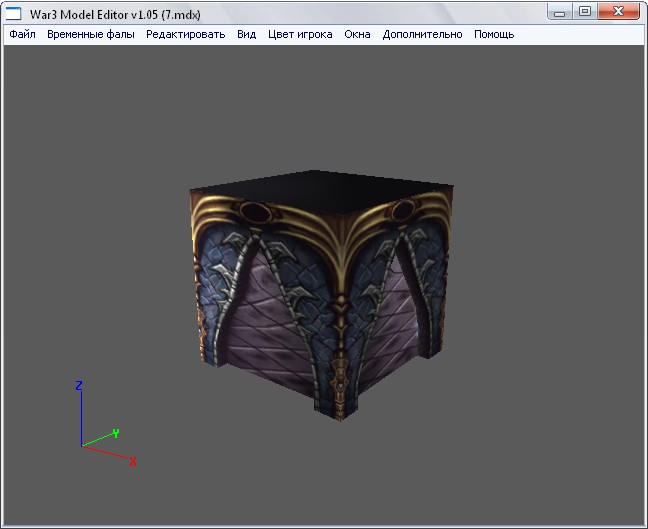This screenshot has width=648, height=529.
Task: Open the Вид menu
Action: pyautogui.click(x=246, y=34)
